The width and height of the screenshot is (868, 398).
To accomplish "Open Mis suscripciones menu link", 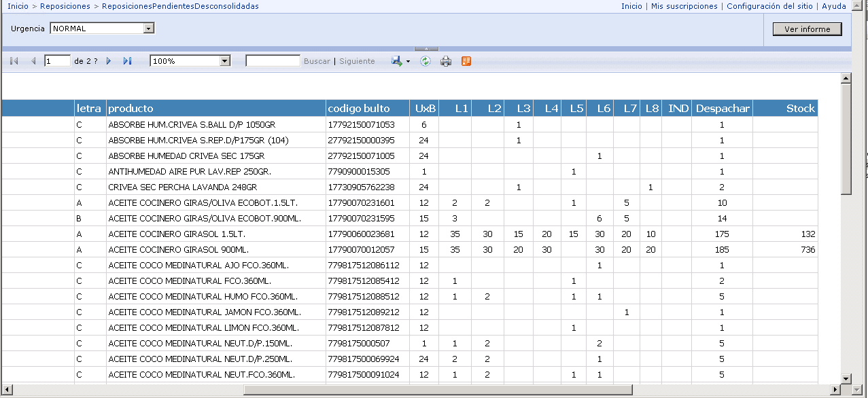I will [684, 6].
